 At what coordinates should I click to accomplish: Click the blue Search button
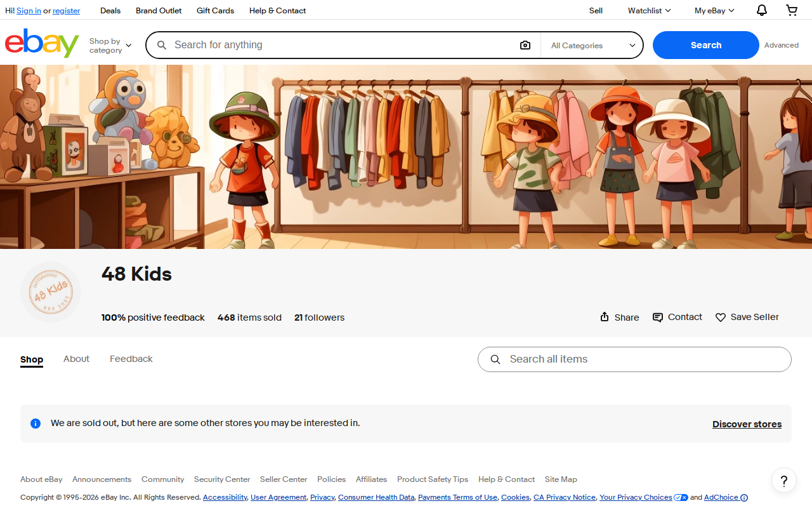[706, 45]
